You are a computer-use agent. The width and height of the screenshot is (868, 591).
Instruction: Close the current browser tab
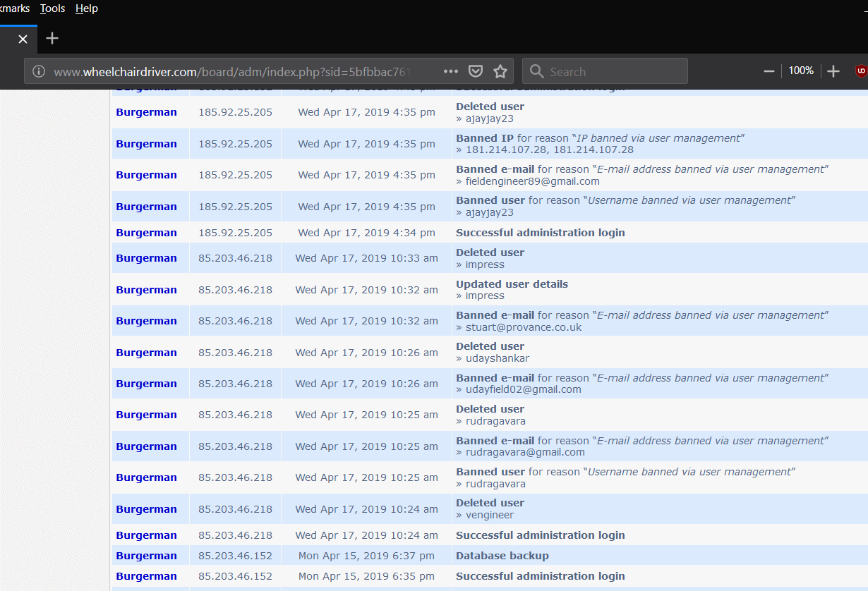click(x=23, y=39)
